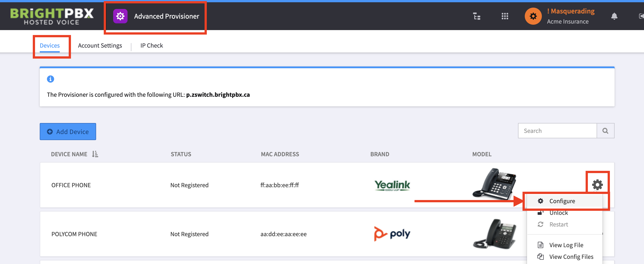644x264 pixels.
Task: Click the Masquerading Acme Insurance account label
Action: [x=571, y=16]
